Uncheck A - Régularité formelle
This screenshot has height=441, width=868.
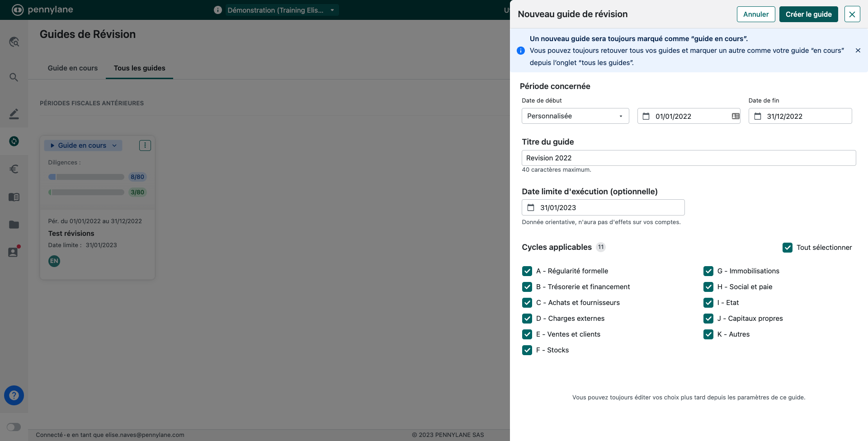click(x=527, y=271)
